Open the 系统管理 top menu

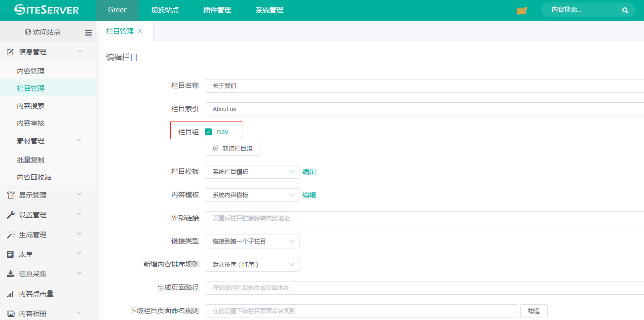(269, 10)
